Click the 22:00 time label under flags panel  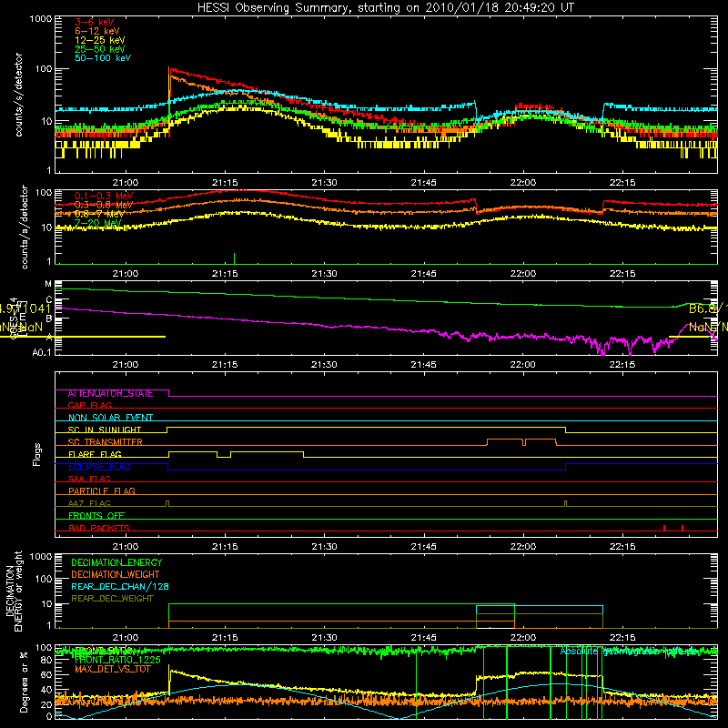522,547
